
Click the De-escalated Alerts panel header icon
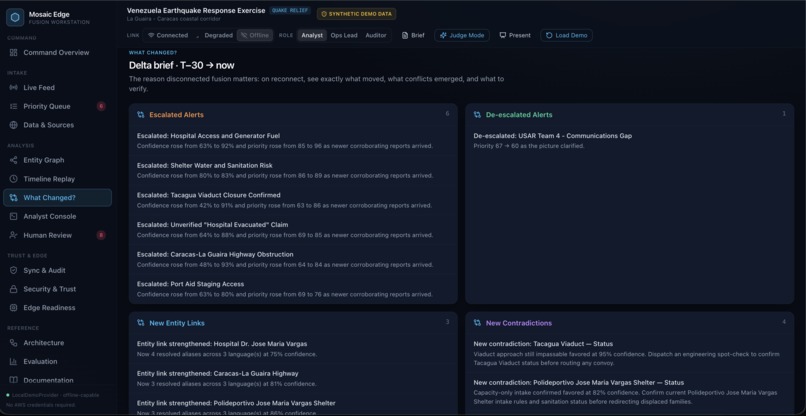pos(478,115)
